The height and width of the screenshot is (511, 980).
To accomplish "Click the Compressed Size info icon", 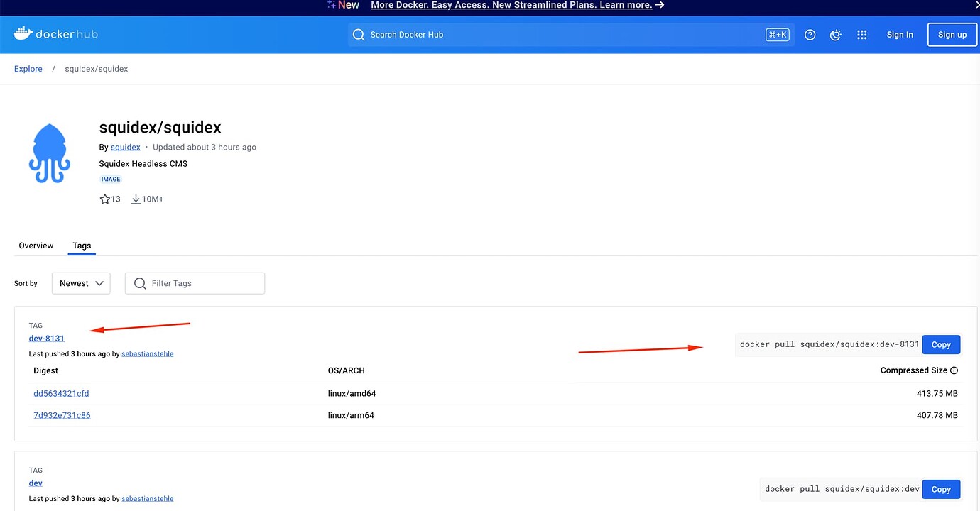I will coord(954,370).
